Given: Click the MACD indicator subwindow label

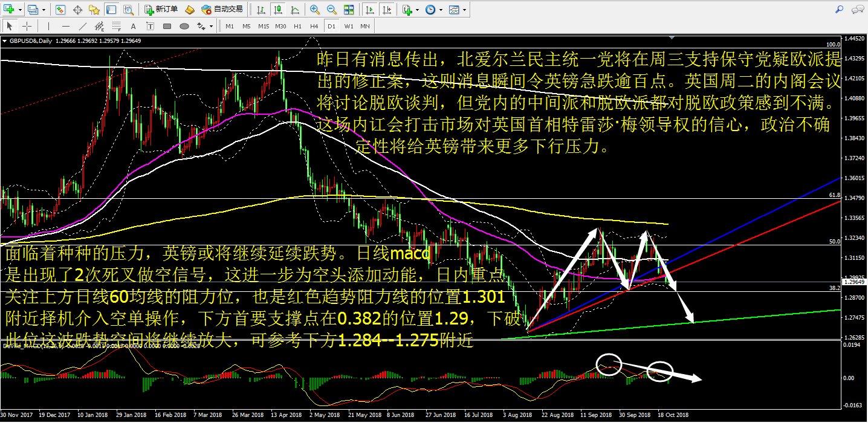Looking at the screenshot, I should pos(36,346).
